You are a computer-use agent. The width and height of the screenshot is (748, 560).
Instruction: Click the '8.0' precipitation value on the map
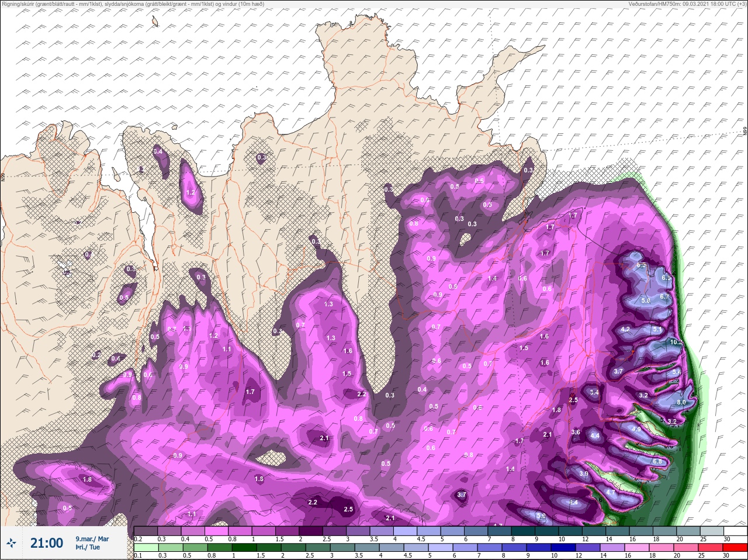pyautogui.click(x=681, y=402)
